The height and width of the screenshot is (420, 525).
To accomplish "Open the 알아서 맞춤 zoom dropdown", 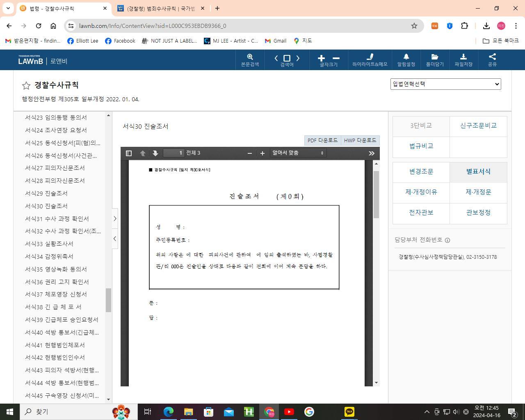I will click(298, 153).
